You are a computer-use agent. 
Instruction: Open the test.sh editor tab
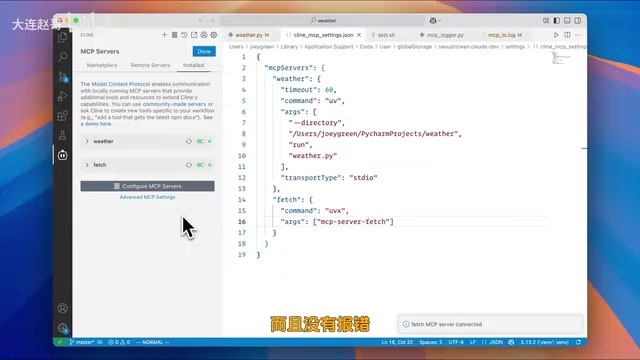point(386,35)
